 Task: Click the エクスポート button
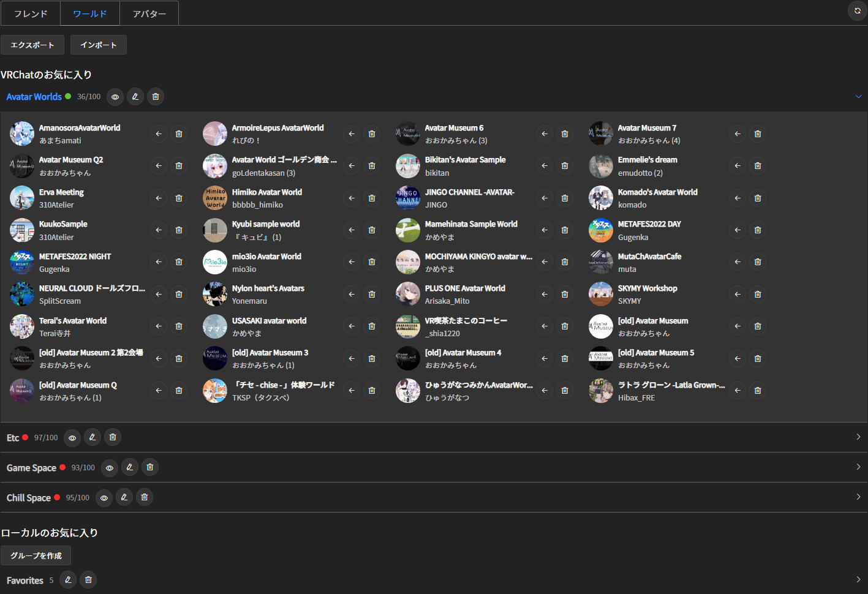point(32,44)
